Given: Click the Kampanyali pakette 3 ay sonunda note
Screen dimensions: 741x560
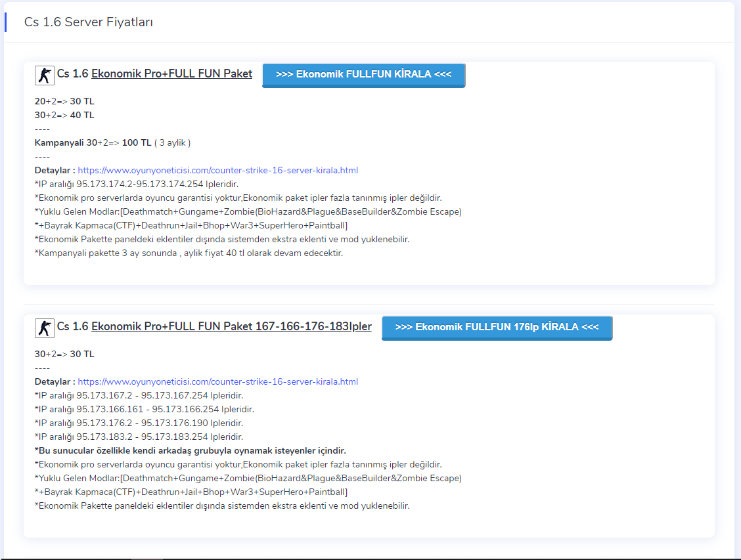Looking at the screenshot, I should pos(189,253).
